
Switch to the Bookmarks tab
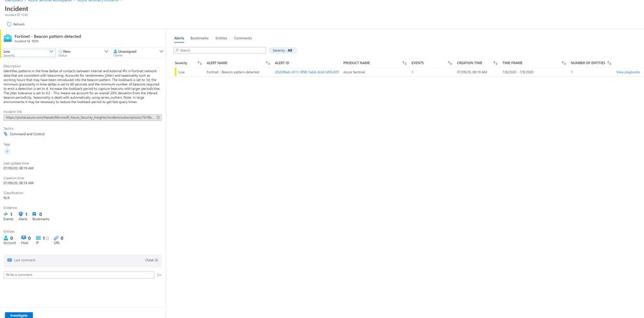[199, 38]
